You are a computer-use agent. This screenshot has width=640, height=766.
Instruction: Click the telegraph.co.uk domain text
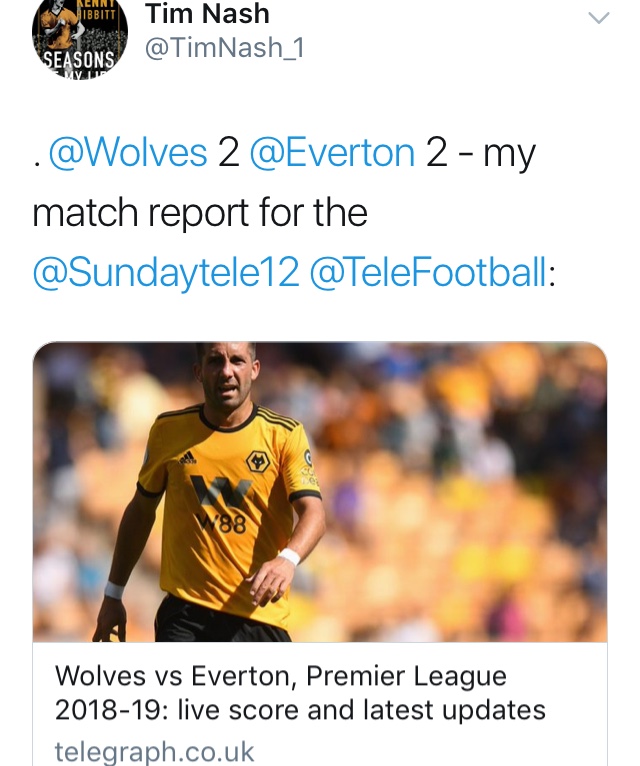155,750
